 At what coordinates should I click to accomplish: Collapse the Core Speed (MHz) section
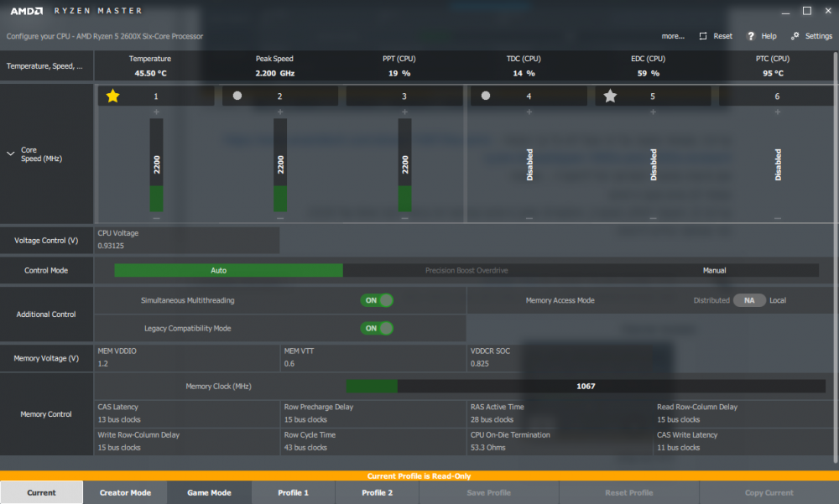click(x=10, y=153)
